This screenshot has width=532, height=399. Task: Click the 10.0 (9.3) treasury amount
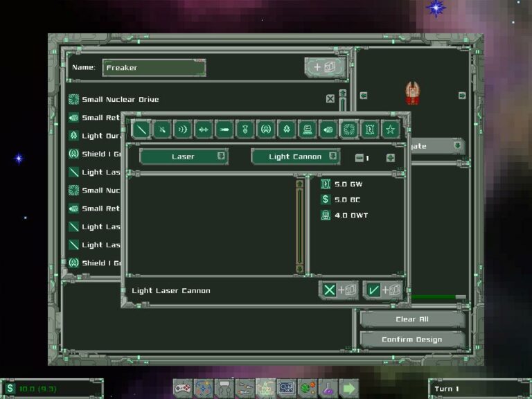click(x=38, y=389)
